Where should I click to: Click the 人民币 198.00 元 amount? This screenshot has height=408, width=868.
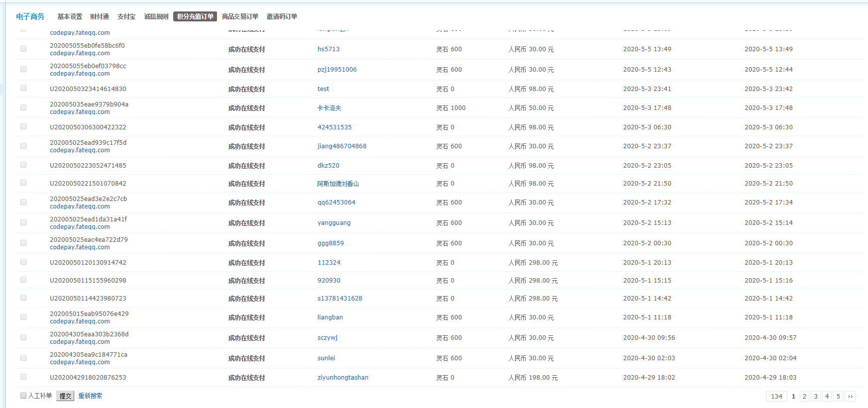tap(533, 378)
